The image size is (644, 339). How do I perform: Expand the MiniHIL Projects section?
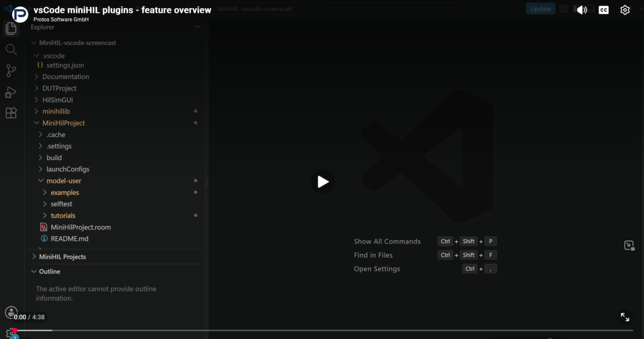click(62, 257)
